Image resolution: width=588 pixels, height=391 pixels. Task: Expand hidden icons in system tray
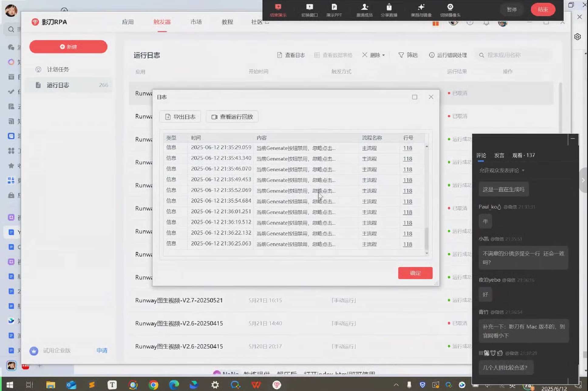[x=396, y=384]
